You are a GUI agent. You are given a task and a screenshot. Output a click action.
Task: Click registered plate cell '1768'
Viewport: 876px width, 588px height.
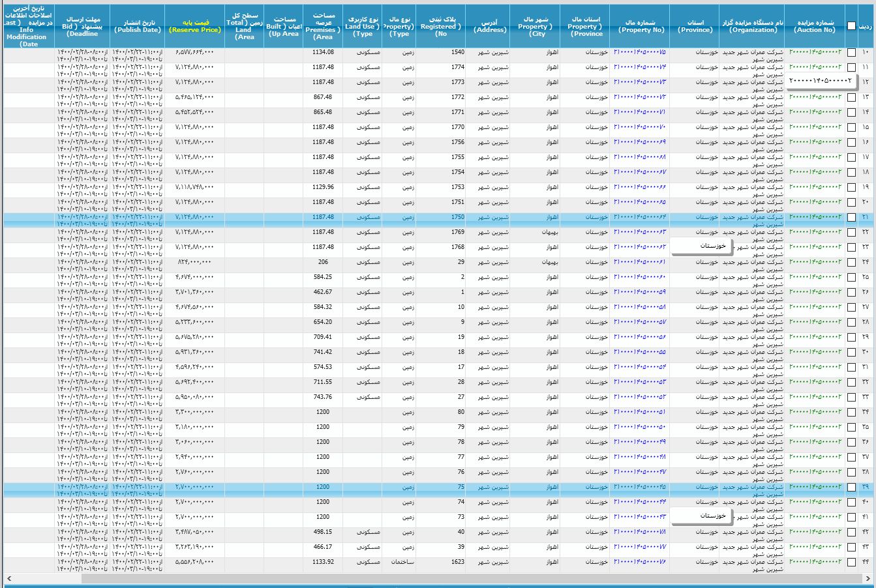pos(458,247)
